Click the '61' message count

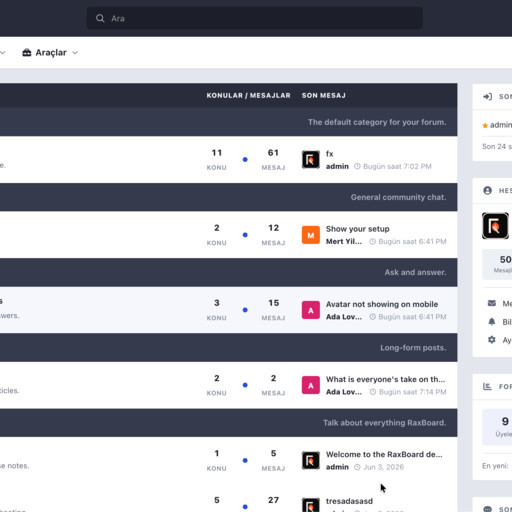click(x=273, y=153)
